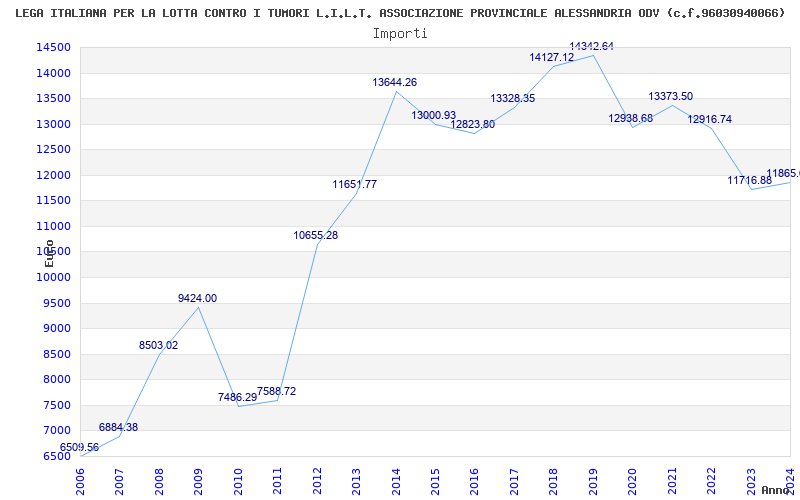Click the x-axis year 2023

[x=751, y=481]
